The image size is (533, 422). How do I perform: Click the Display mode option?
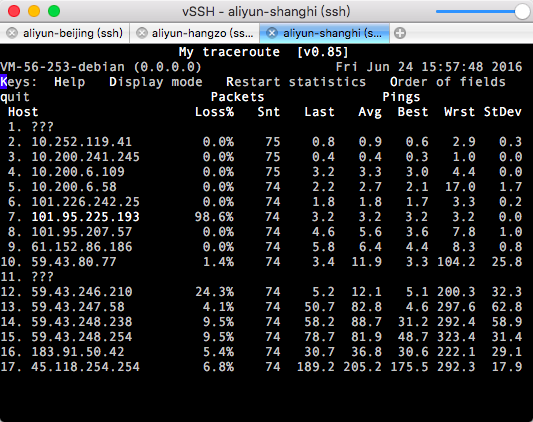pyautogui.click(x=156, y=82)
